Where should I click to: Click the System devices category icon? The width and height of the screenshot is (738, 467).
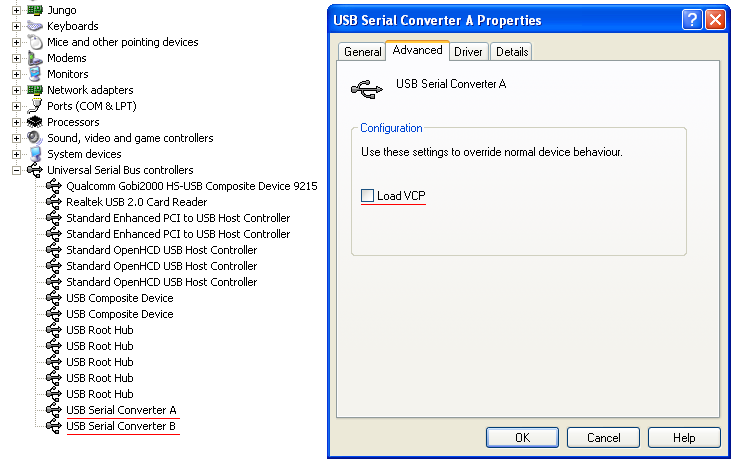click(x=35, y=154)
